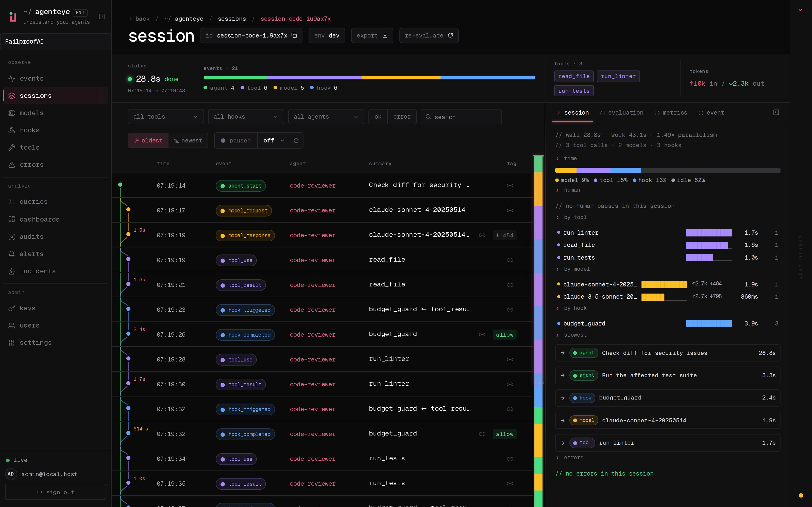
Task: Open the all agents filter dropdown
Action: coord(326,117)
